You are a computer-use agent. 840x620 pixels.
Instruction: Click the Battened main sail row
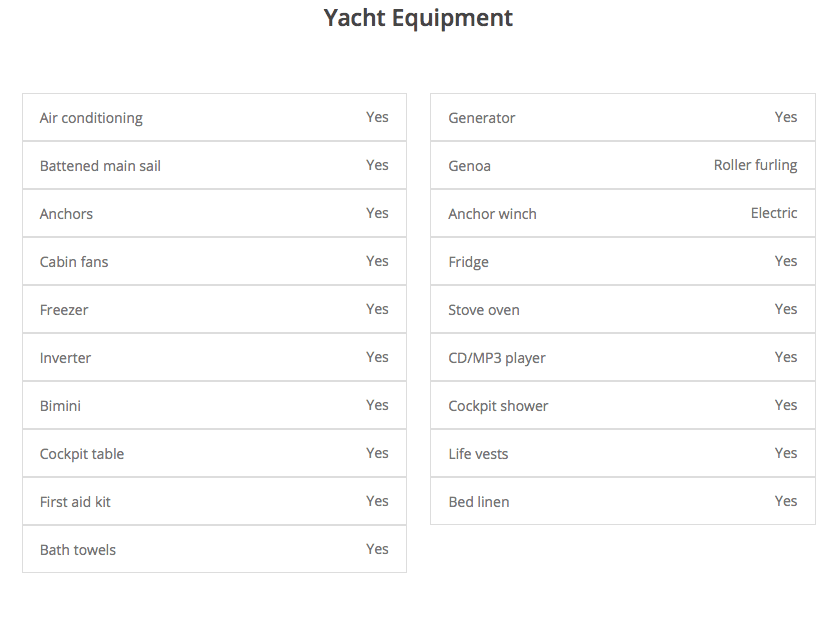(214, 165)
